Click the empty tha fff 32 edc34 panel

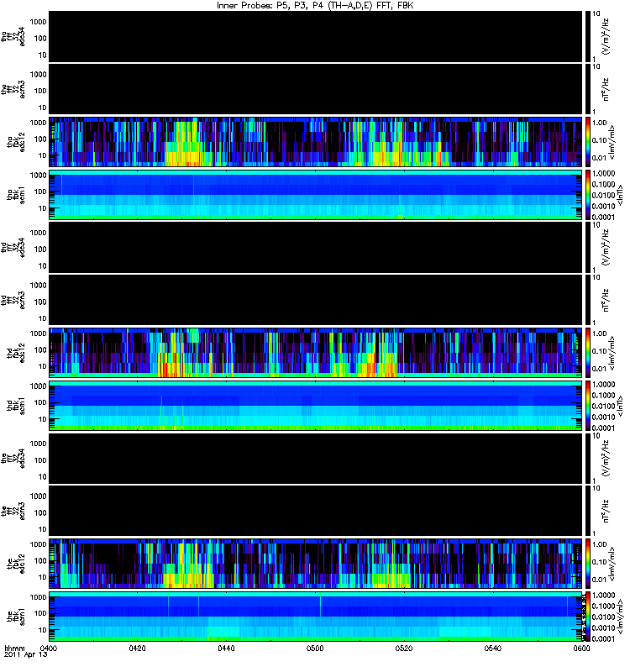[x=316, y=36]
